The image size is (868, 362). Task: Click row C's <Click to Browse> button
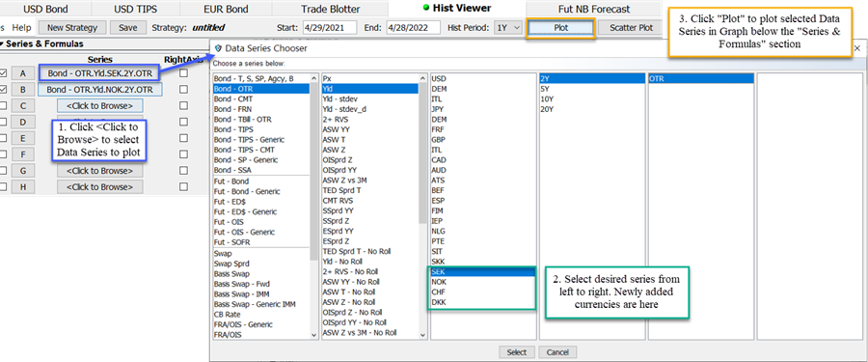[x=99, y=105]
